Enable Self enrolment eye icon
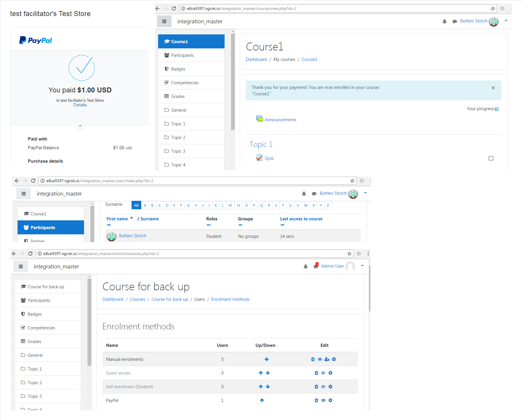The height and width of the screenshot is (420, 523). point(323,386)
